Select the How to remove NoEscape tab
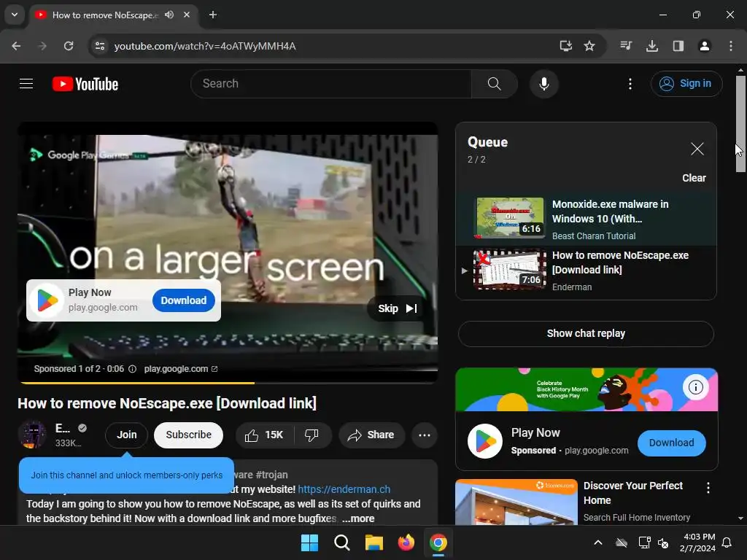This screenshot has width=747, height=560. tap(113, 15)
